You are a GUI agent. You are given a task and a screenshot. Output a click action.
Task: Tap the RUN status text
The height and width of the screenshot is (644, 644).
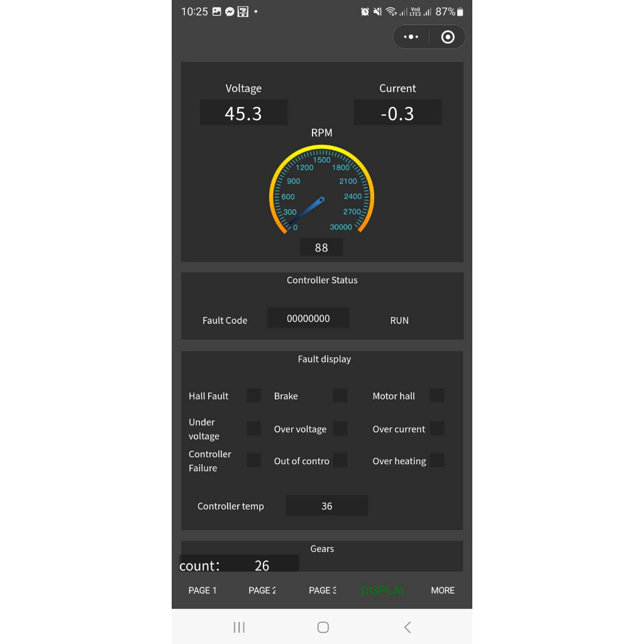pyautogui.click(x=399, y=320)
